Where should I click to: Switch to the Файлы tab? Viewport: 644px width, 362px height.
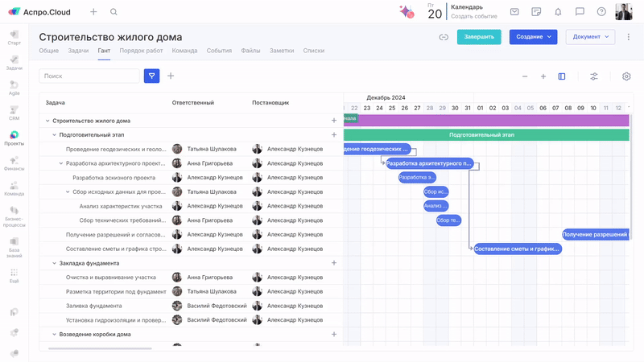(x=250, y=51)
